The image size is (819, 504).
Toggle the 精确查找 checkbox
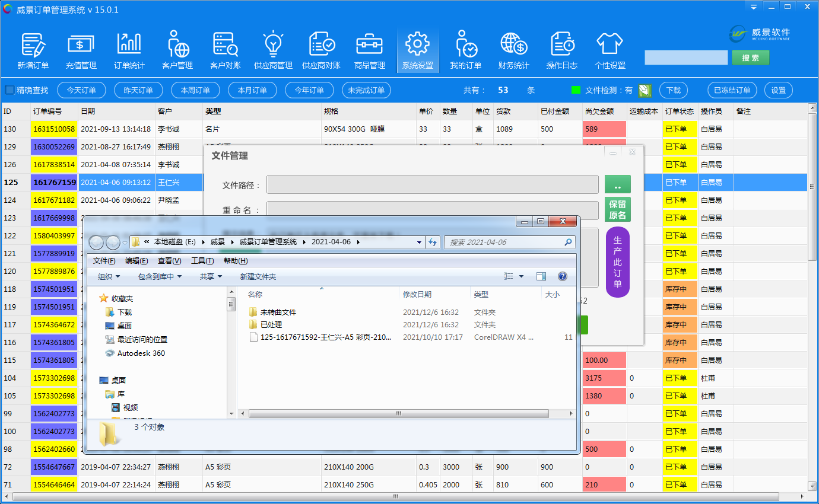(x=10, y=90)
